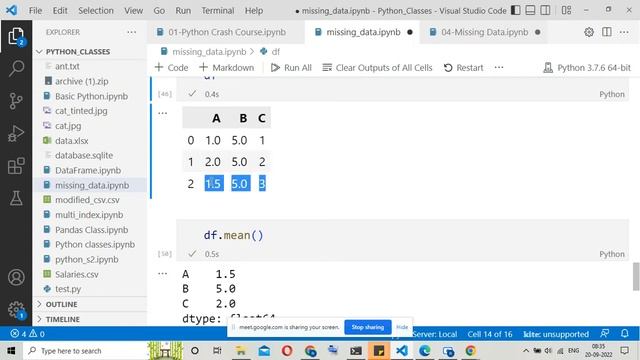
Task: Open ant.txt in explorer
Action: [67, 66]
